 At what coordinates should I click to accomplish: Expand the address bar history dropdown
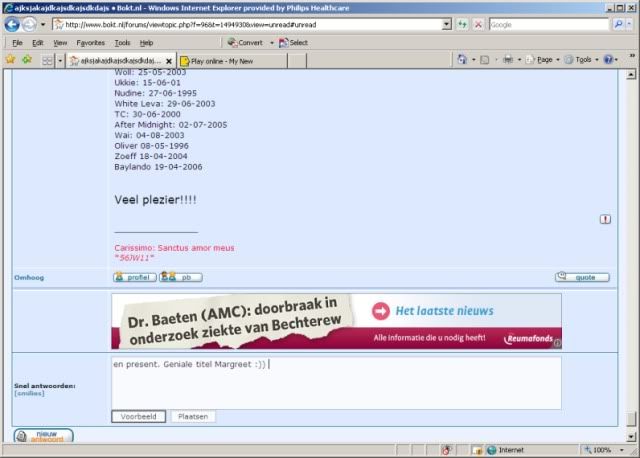(x=447, y=24)
